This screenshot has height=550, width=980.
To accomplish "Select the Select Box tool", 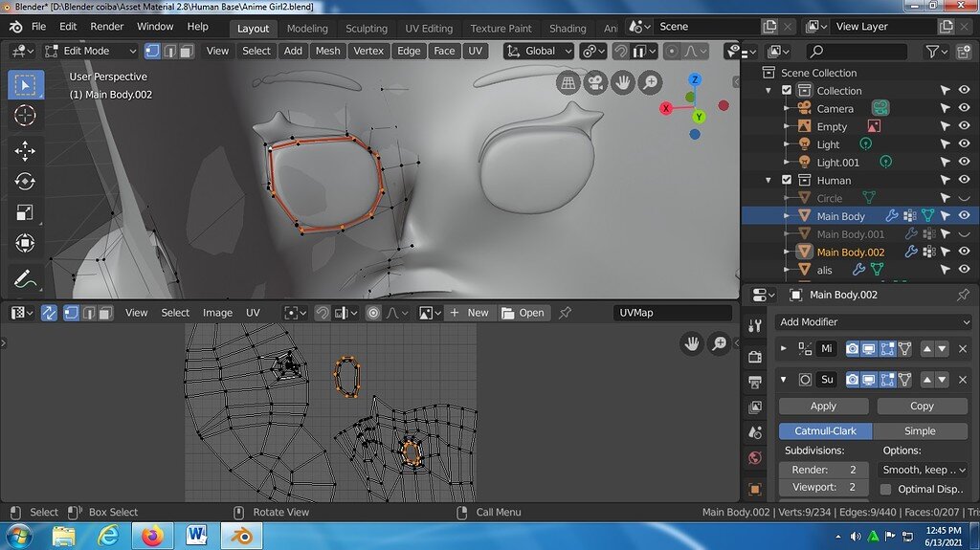I will (25, 84).
